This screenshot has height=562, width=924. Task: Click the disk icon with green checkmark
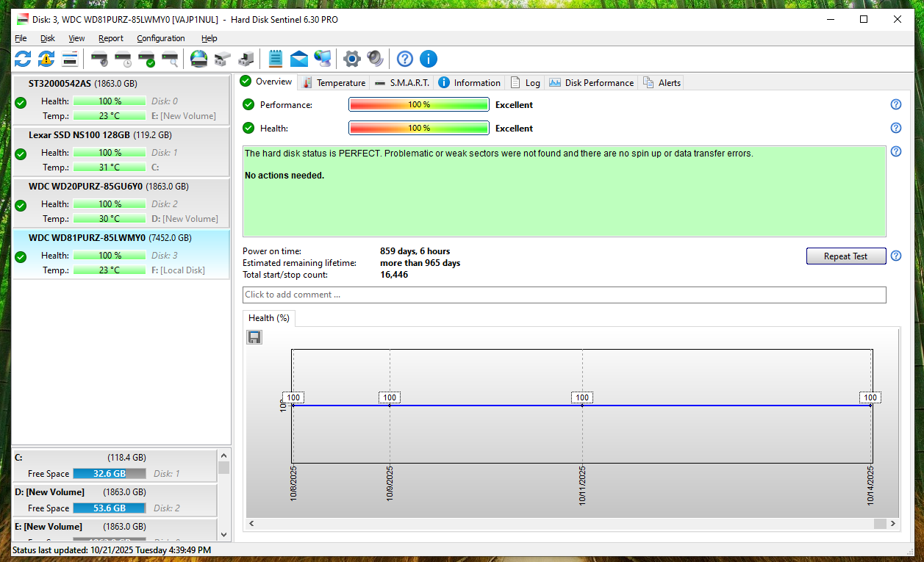click(146, 59)
